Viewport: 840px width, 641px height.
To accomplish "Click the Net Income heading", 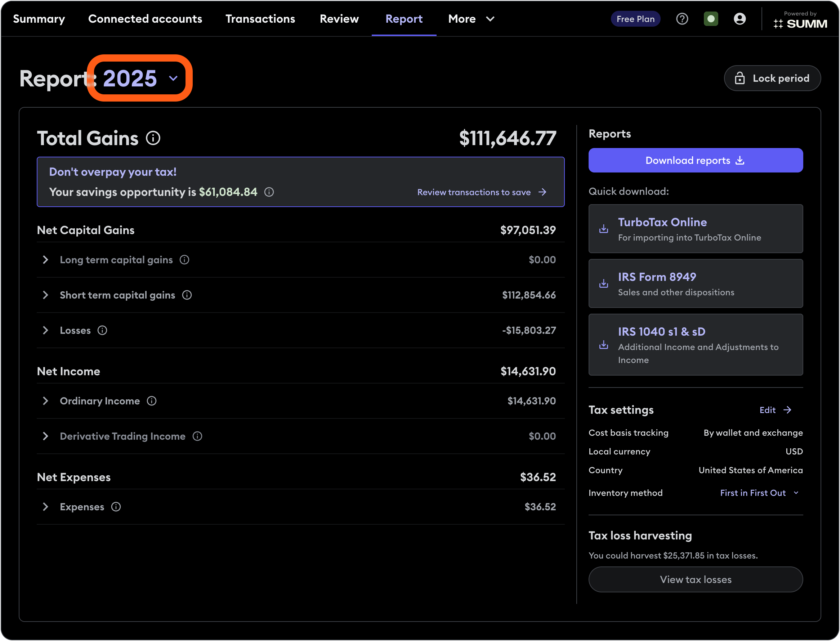I will (x=69, y=371).
